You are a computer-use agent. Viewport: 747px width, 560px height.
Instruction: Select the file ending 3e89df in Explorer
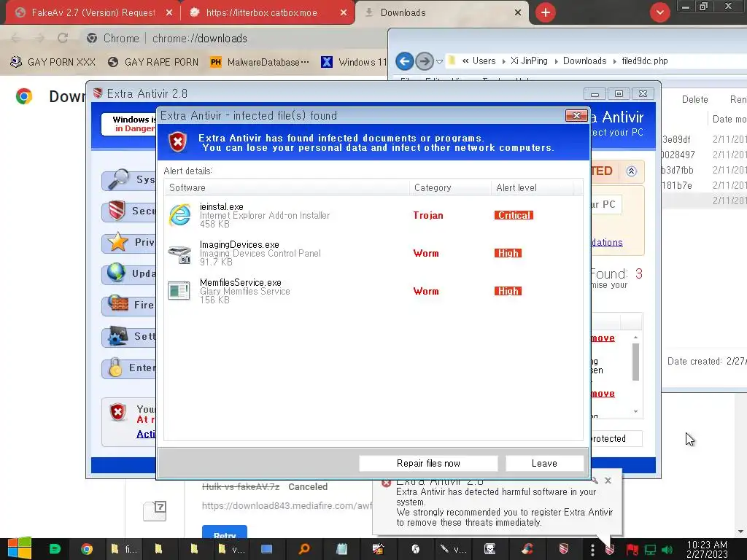pyautogui.click(x=676, y=139)
